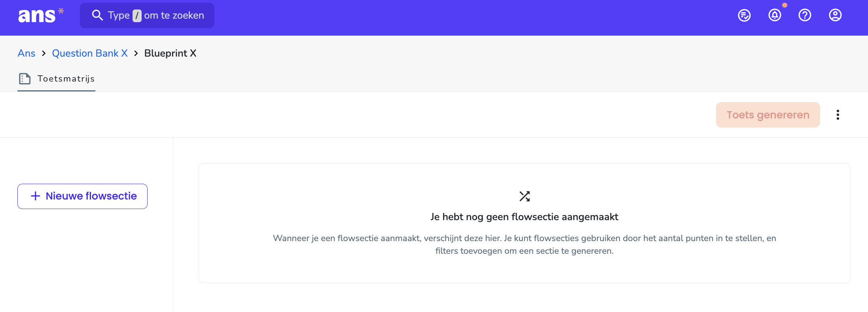Click the ans logo in header
Screen dimensions: 868x312
pos(41,15)
